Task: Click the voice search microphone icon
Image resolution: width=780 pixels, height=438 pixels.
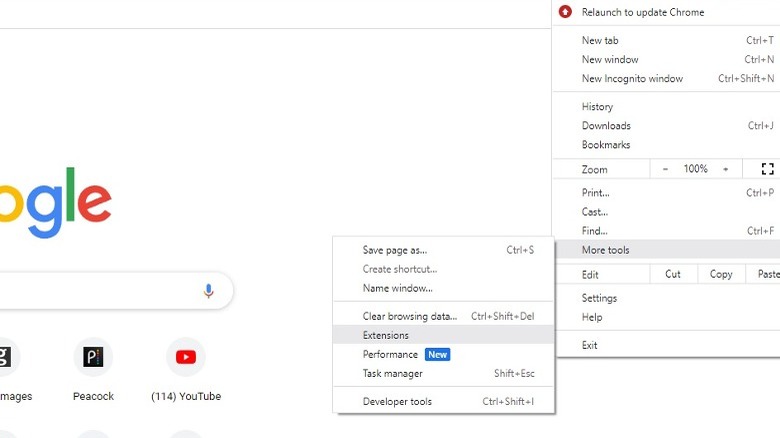Action: coord(208,291)
